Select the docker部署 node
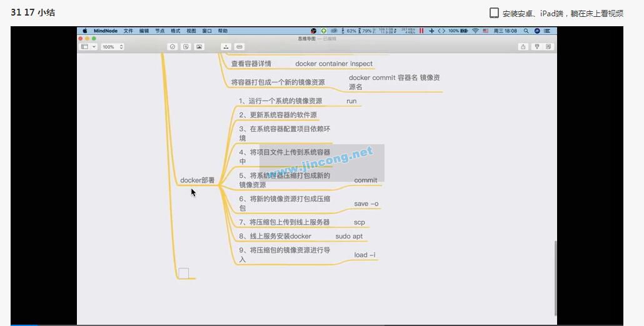Screen dimensions: 644x326 [x=197, y=180]
